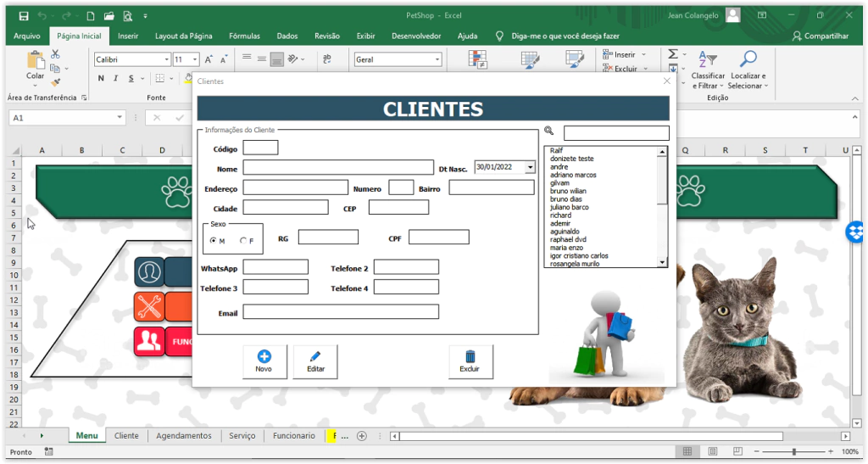This screenshot has width=868, height=464.
Task: Click the Compartilhar button
Action: (820, 36)
